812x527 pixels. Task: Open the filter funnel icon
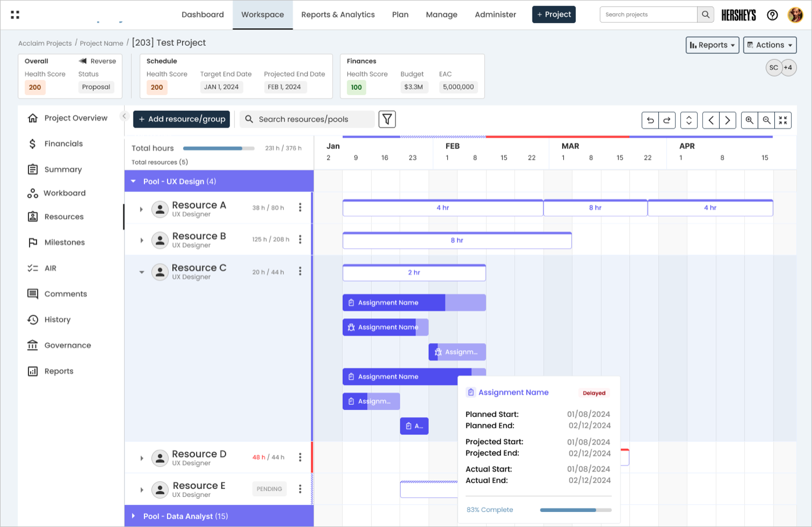(x=387, y=119)
